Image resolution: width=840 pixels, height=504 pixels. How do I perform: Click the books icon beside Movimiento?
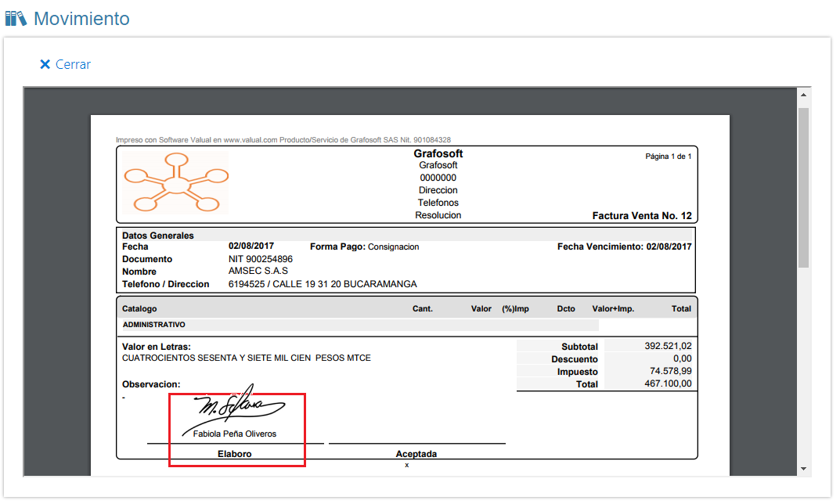(x=16, y=18)
